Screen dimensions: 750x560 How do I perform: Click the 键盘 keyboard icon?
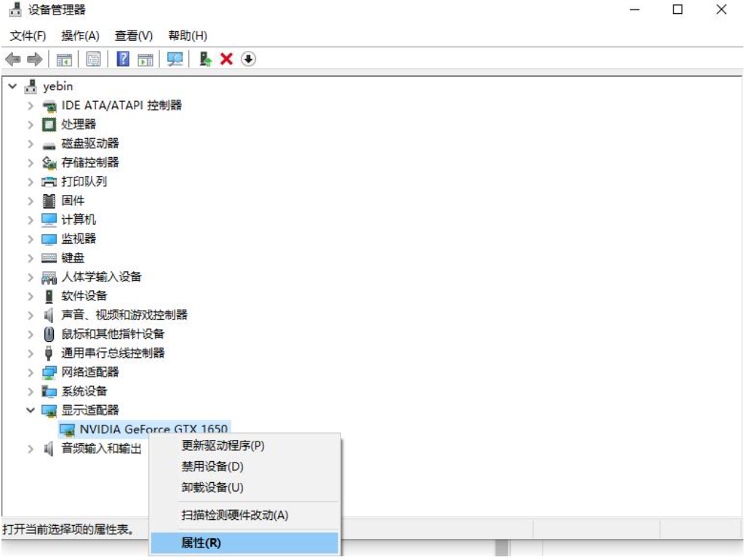49,259
